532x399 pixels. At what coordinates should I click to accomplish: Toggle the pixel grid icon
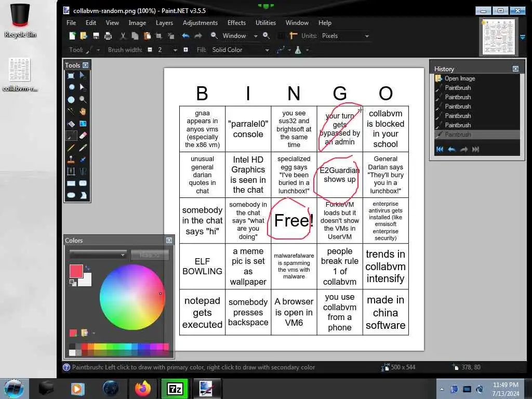pyautogui.click(x=281, y=36)
